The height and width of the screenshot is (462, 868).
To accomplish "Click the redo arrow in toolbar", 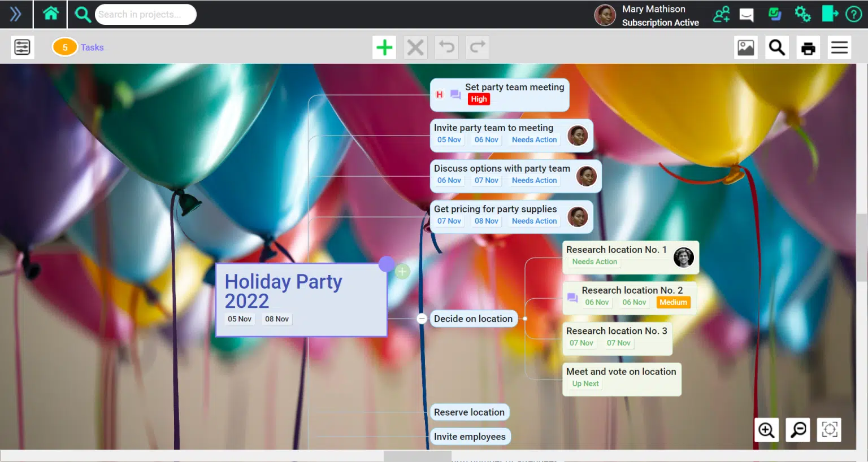I will coord(478,47).
